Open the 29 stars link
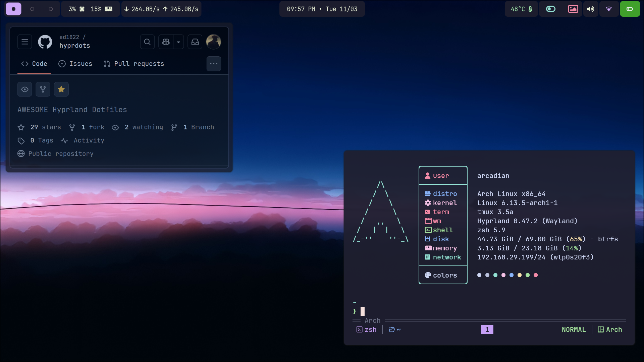Screen dimensions: 644x362 tap(39, 127)
